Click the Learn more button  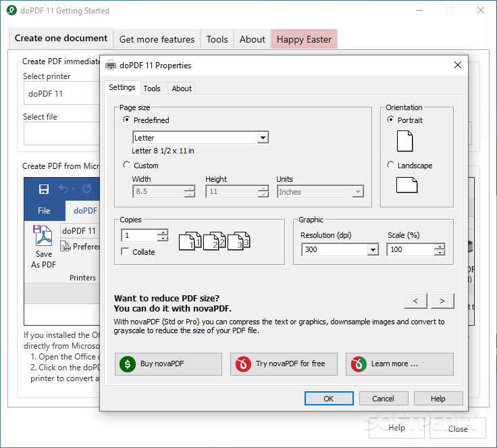coord(399,364)
